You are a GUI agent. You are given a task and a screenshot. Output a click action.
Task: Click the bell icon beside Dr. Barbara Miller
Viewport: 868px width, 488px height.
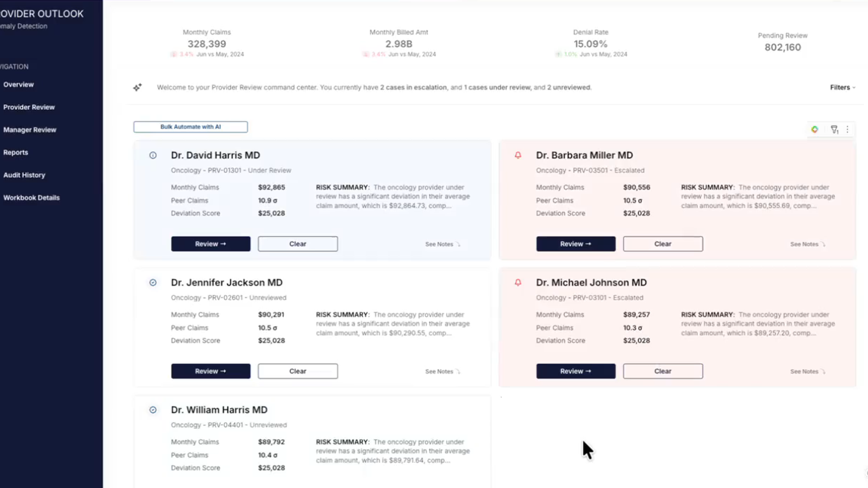point(518,155)
